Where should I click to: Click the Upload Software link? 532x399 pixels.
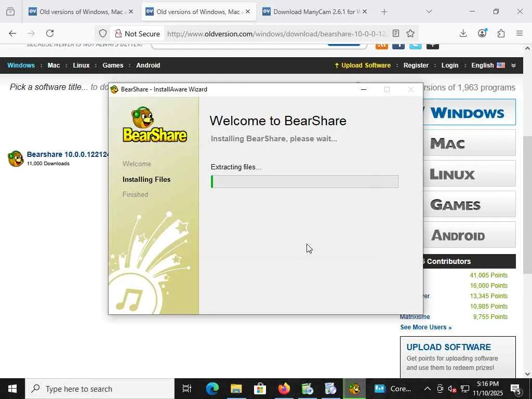(363, 65)
